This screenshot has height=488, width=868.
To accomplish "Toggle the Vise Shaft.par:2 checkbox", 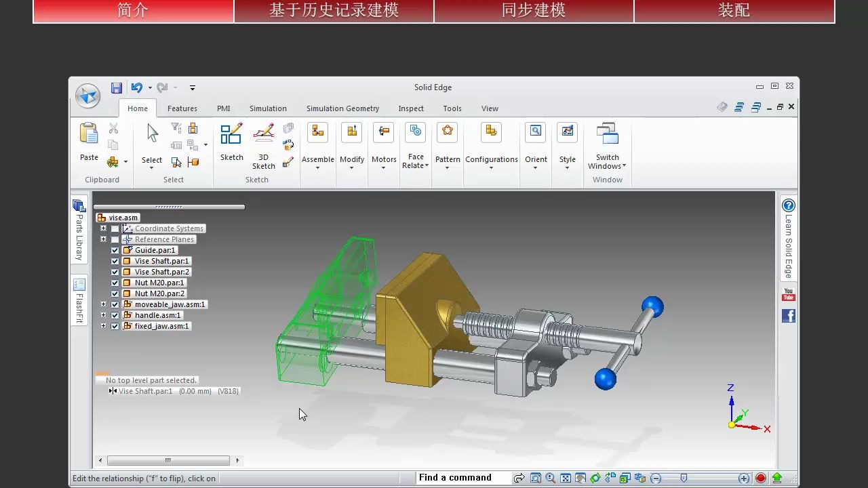I will (x=115, y=272).
